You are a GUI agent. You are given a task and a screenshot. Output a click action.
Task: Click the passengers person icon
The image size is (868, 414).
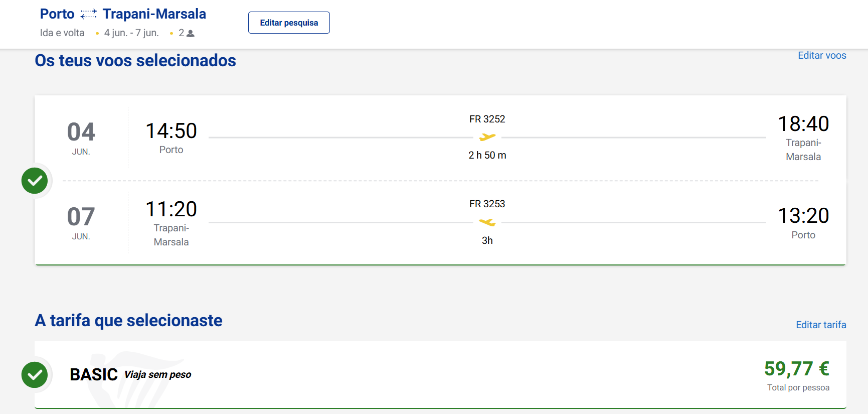[x=191, y=34]
